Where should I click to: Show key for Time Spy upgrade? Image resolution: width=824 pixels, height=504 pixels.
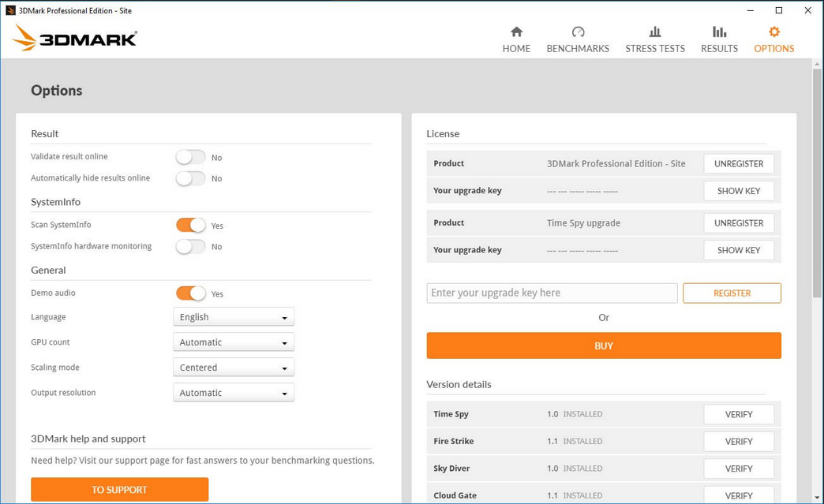coord(739,251)
